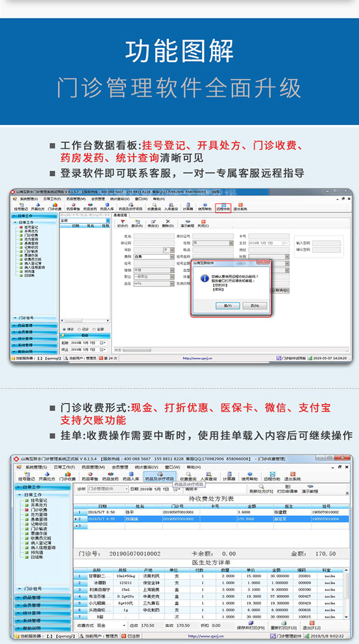Click the 初诊(F) icon in 患者信息 toolbar
Screen dimensions: 359x644
(123, 223)
